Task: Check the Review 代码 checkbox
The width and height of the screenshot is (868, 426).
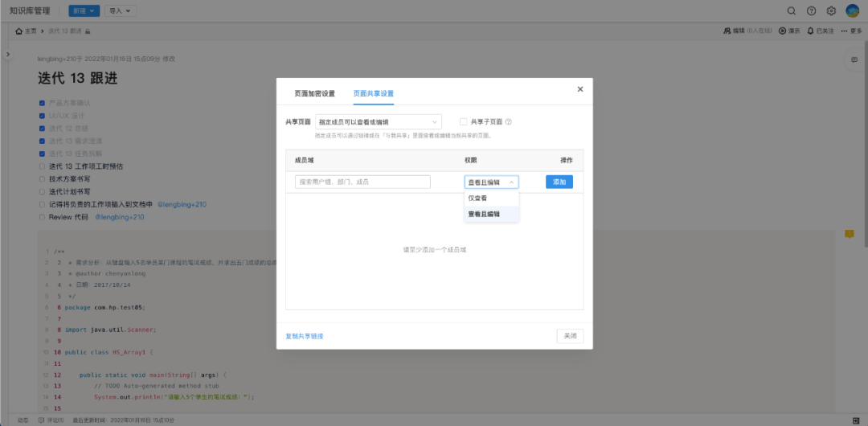Action: (x=42, y=217)
